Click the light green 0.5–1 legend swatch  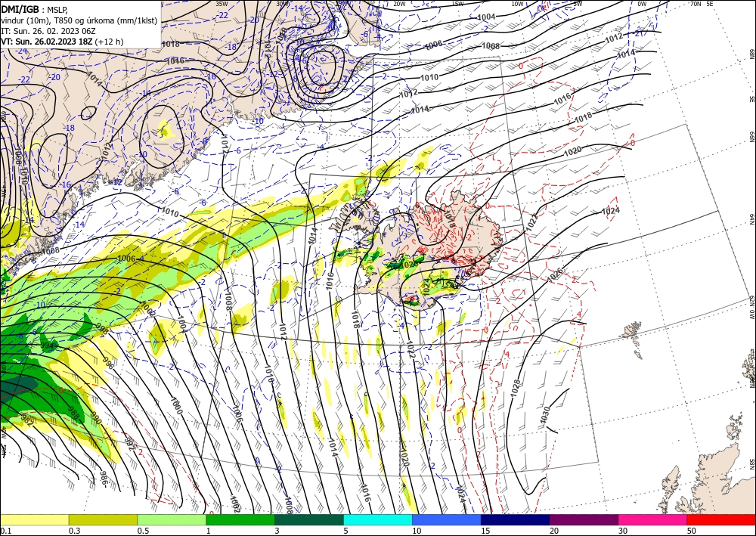click(x=172, y=519)
